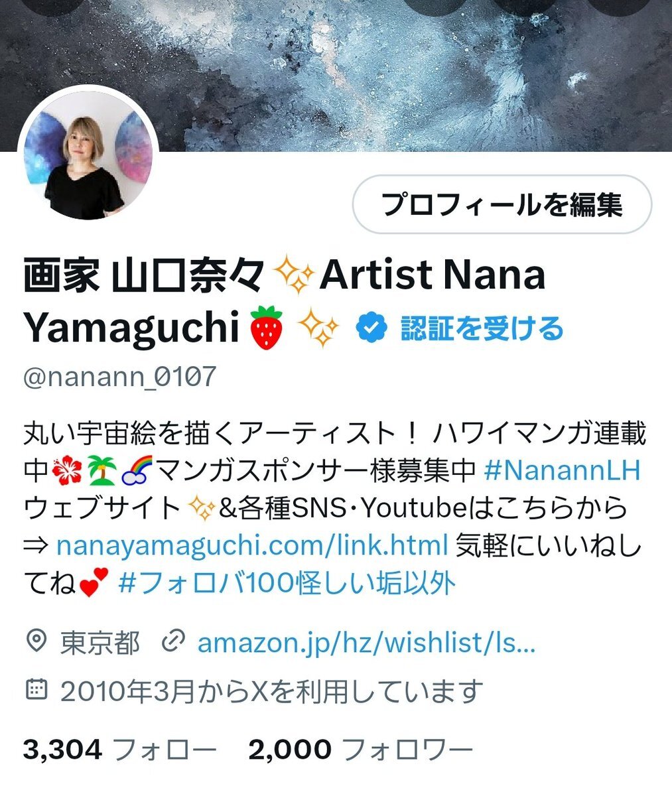Open nanayamaguchi.com/link.html link
This screenshot has height=796, width=672.
[x=253, y=545]
